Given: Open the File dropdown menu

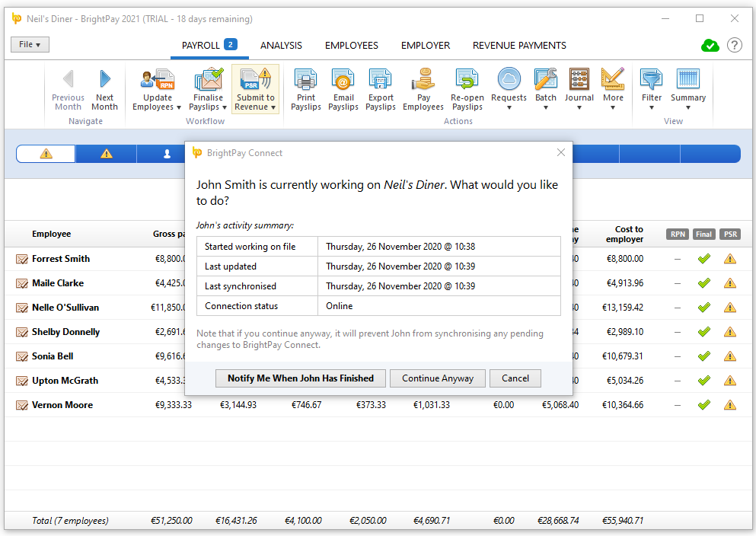Looking at the screenshot, I should click(x=30, y=44).
